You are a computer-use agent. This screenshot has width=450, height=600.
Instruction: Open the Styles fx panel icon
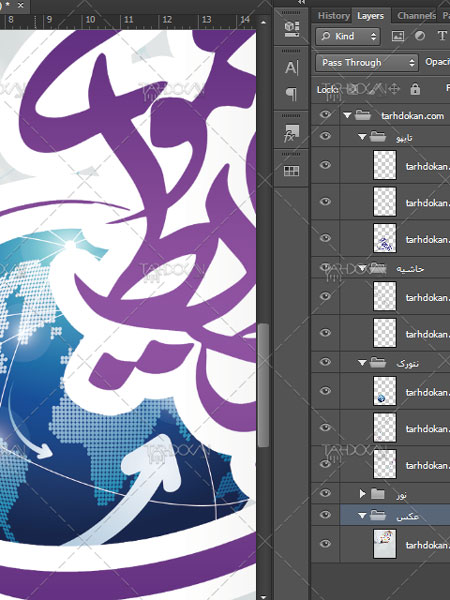(291, 133)
